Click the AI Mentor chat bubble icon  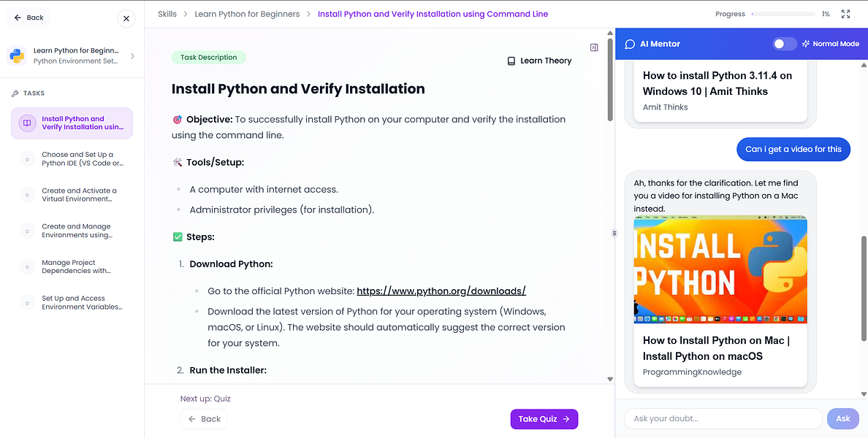coord(629,44)
